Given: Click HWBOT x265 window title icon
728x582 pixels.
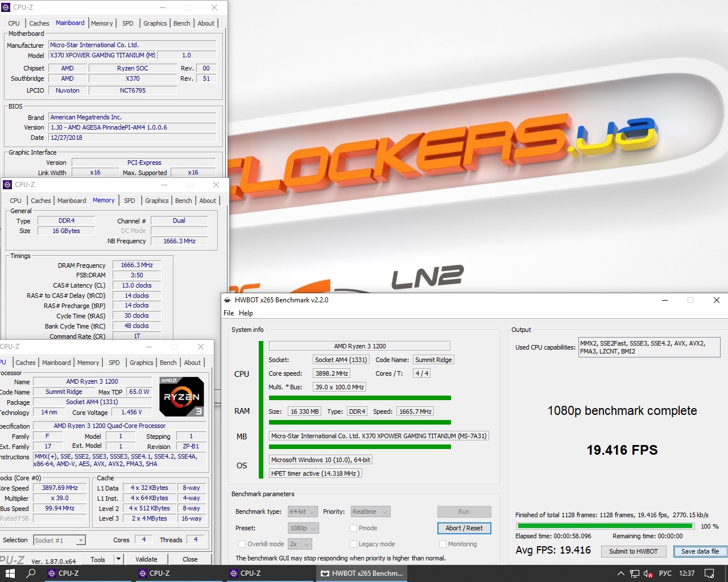Looking at the screenshot, I should click(227, 300).
